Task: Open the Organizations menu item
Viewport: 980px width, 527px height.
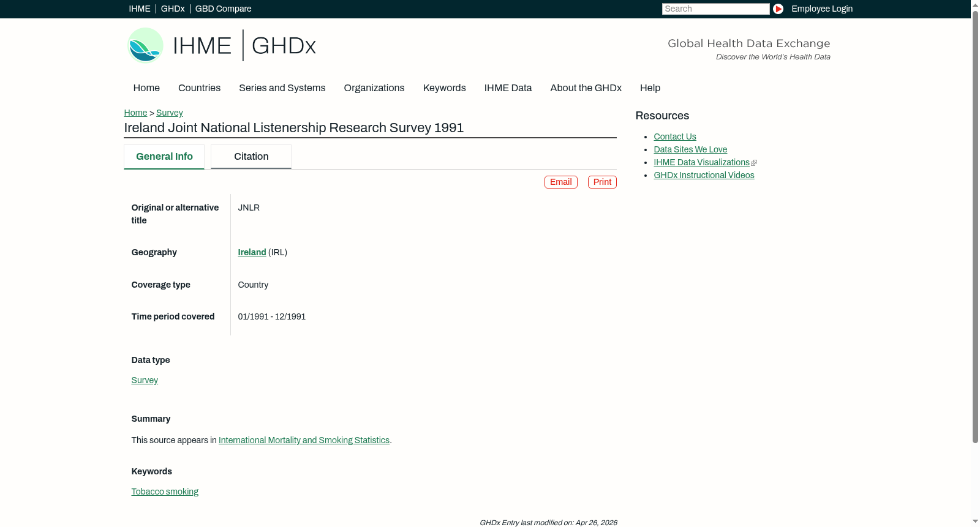Action: tap(374, 88)
